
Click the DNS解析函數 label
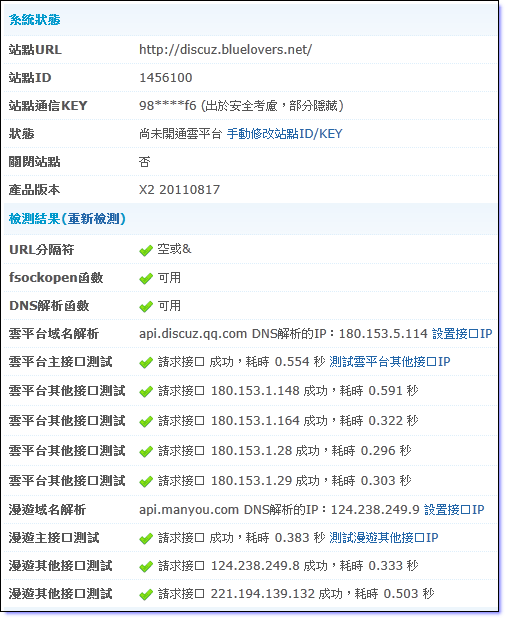click(49, 305)
